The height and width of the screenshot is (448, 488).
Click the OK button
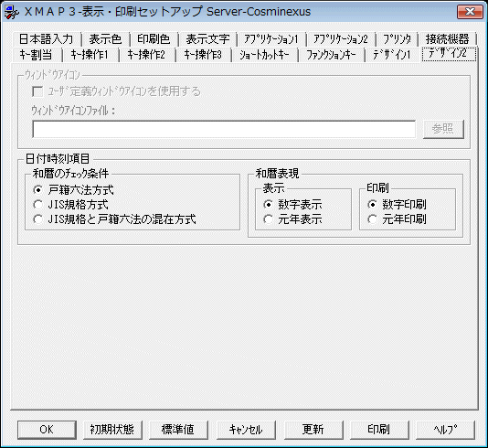coord(47,430)
